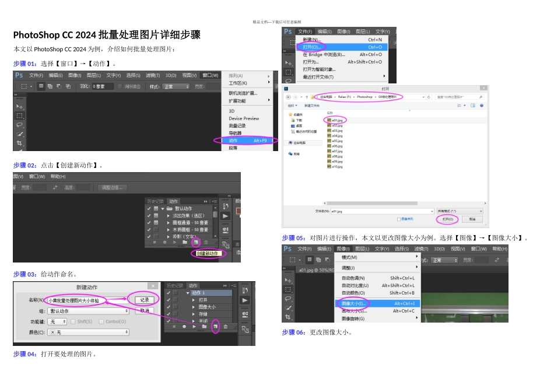Open the 组 dropdown showing 默认动作
Image resolution: width=554 pixels, height=392 pixels.
pyautogui.click(x=89, y=311)
